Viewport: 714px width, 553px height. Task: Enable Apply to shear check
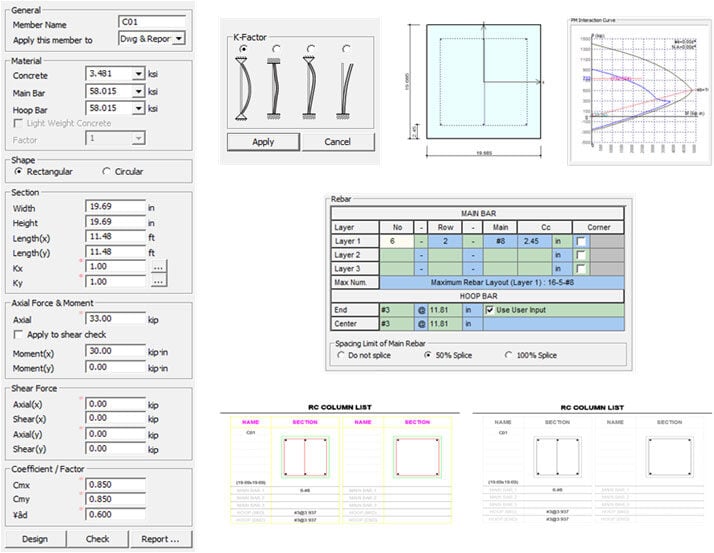(x=18, y=333)
